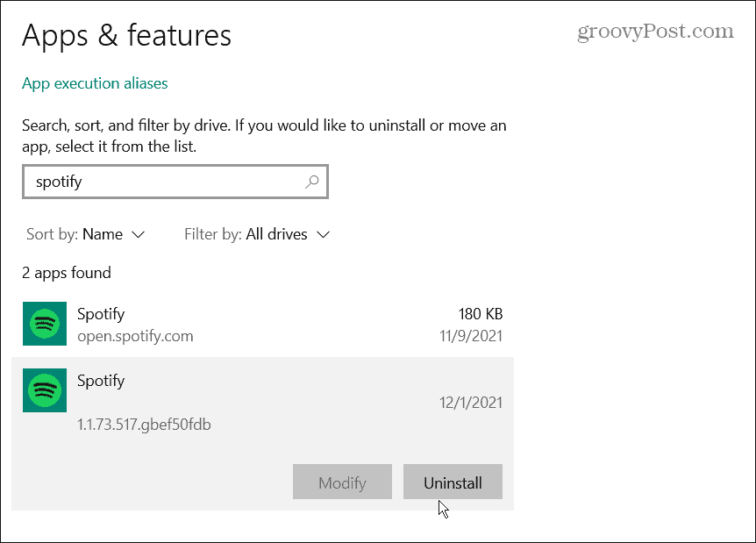Click the 12/1/2021 install date
Viewport: 756px width, 543px height.
click(472, 403)
